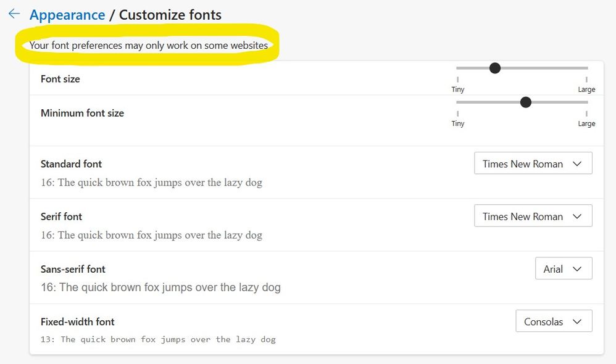Screen dimensions: 616x364
Task: Expand the Consolas fixed-width font dropdown
Action: point(553,321)
